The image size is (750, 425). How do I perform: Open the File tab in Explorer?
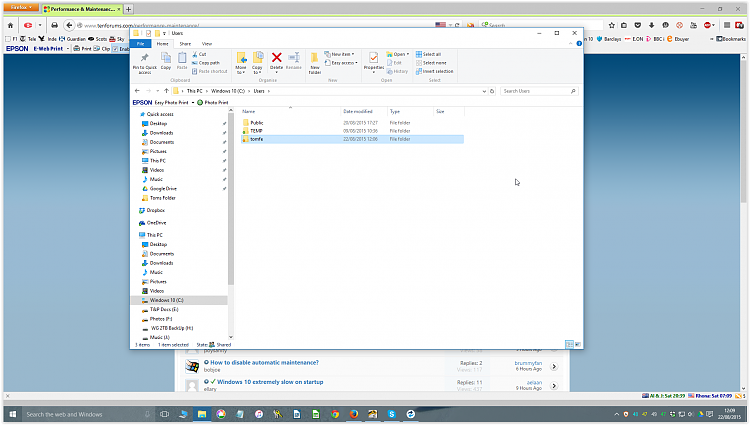tap(141, 44)
